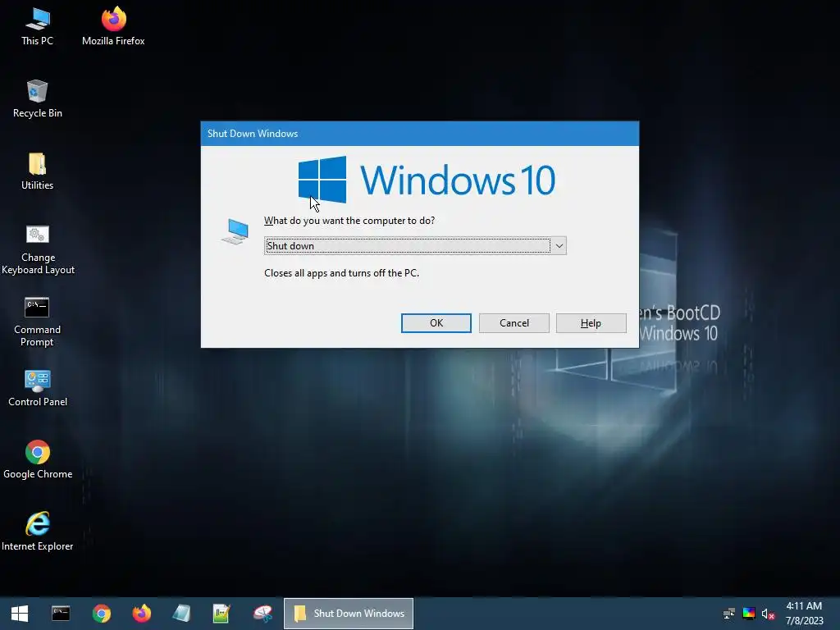Click the colorful display tray icon
840x630 pixels.
click(x=748, y=614)
